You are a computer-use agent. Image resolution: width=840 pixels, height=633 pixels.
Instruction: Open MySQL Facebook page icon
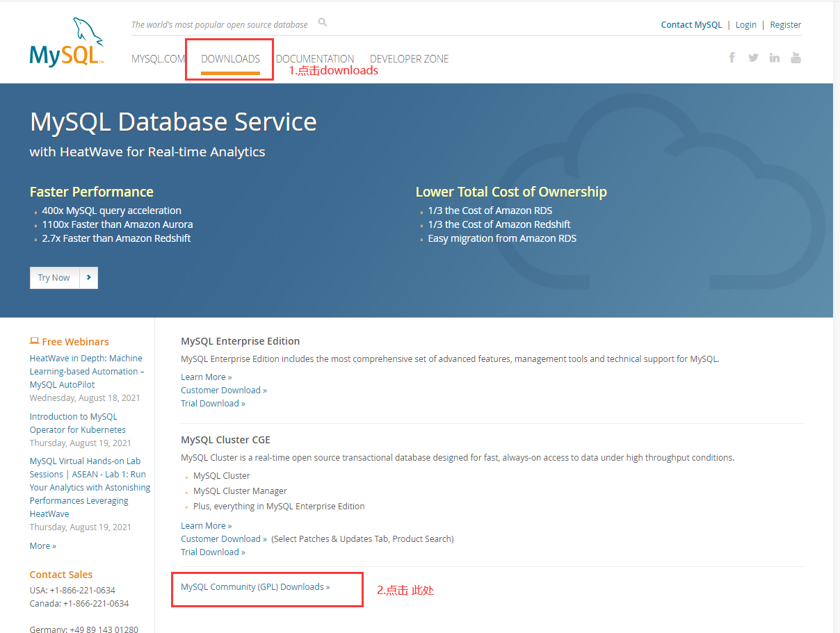[732, 58]
